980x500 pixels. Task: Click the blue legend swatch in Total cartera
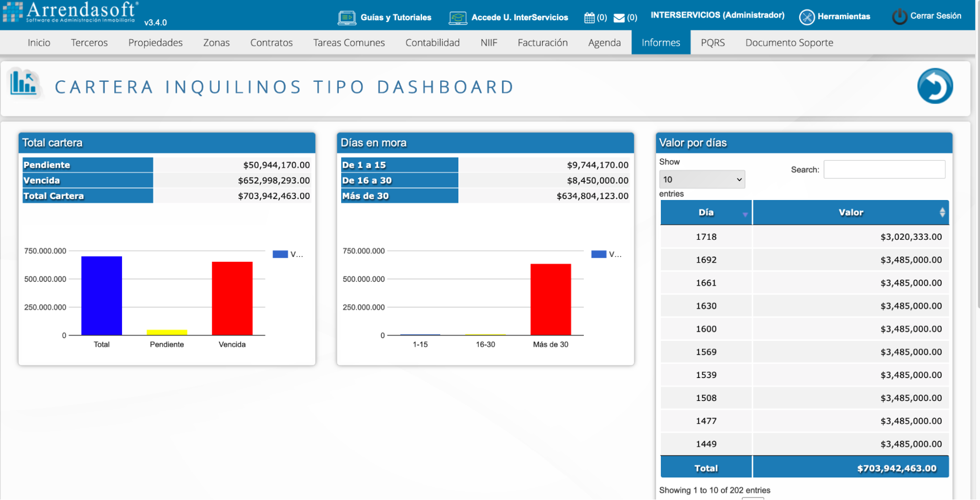click(x=280, y=254)
